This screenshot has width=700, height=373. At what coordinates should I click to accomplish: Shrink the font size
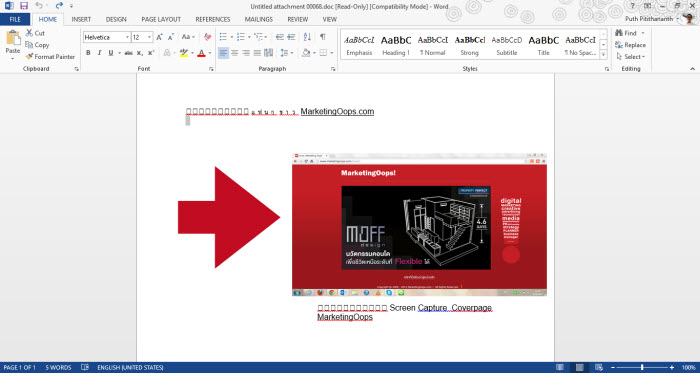pos(171,37)
